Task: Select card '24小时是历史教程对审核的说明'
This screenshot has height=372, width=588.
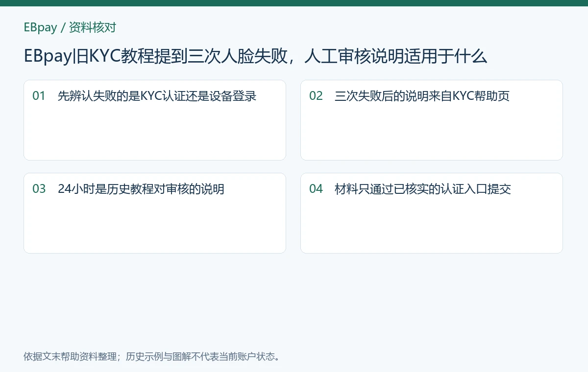Action: [x=155, y=213]
